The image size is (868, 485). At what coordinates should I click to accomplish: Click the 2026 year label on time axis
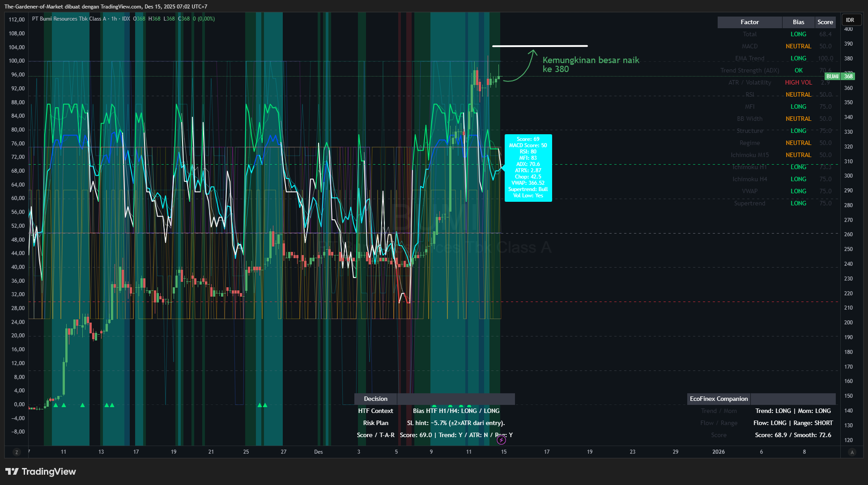coord(718,452)
